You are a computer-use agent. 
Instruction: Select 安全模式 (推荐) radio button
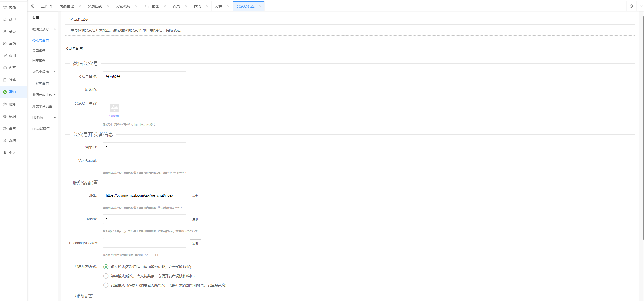pos(106,285)
